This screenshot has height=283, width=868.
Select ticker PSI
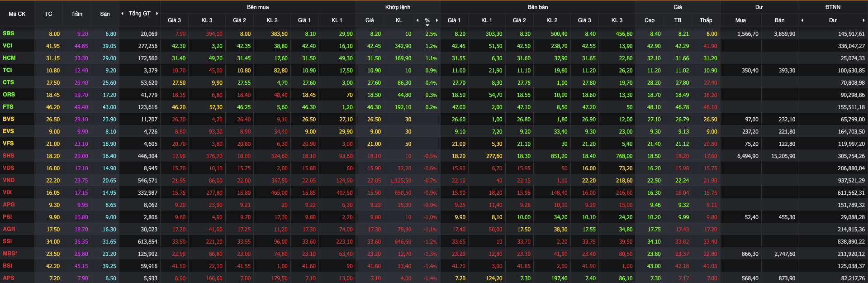click(7, 217)
